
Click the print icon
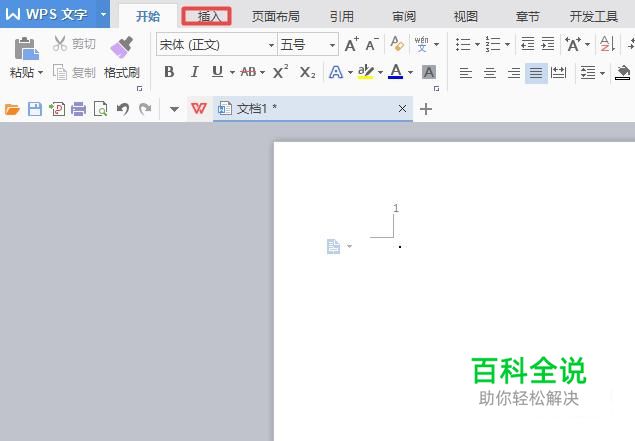(x=79, y=109)
